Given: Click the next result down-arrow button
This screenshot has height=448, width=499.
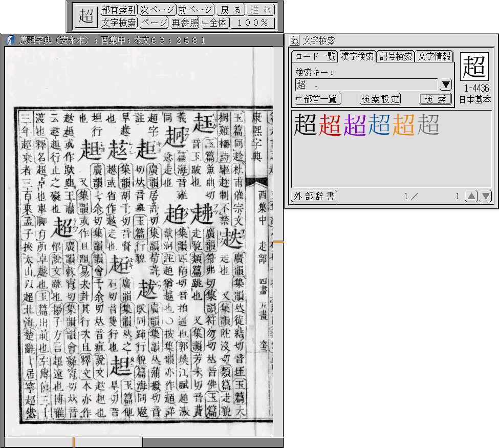Looking at the screenshot, I should pos(485,196).
